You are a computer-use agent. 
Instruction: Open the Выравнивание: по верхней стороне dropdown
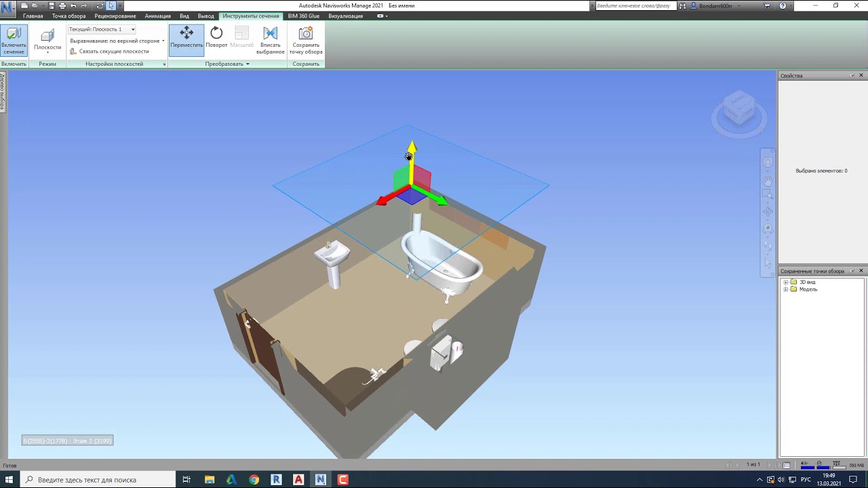tap(117, 41)
